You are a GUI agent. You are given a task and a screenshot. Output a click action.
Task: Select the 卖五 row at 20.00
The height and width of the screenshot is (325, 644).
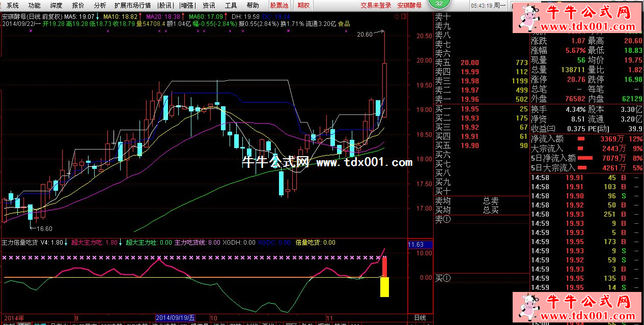click(x=482, y=63)
